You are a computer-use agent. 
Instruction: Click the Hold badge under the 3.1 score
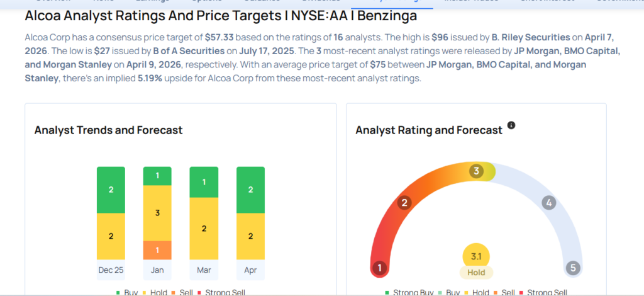click(x=476, y=273)
